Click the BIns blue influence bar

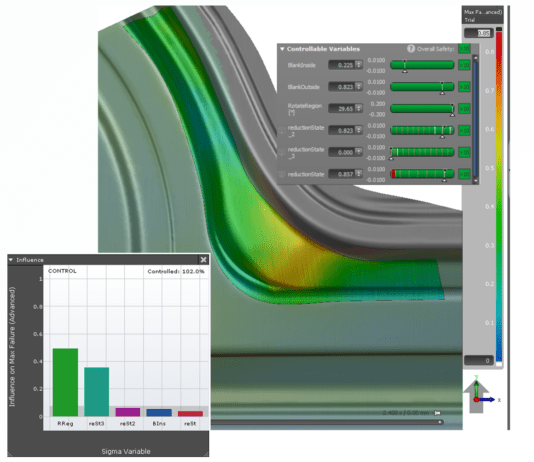(159, 412)
